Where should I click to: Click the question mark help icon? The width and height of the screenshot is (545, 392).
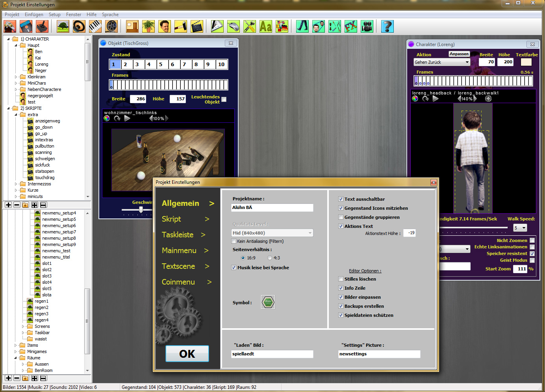pos(387,26)
